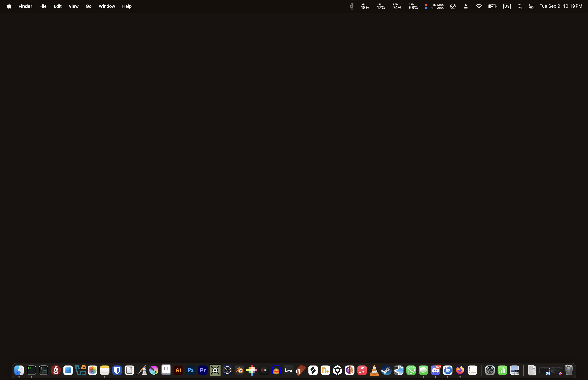This screenshot has width=588, height=380.
Task: Open the View menu
Action: [73, 6]
